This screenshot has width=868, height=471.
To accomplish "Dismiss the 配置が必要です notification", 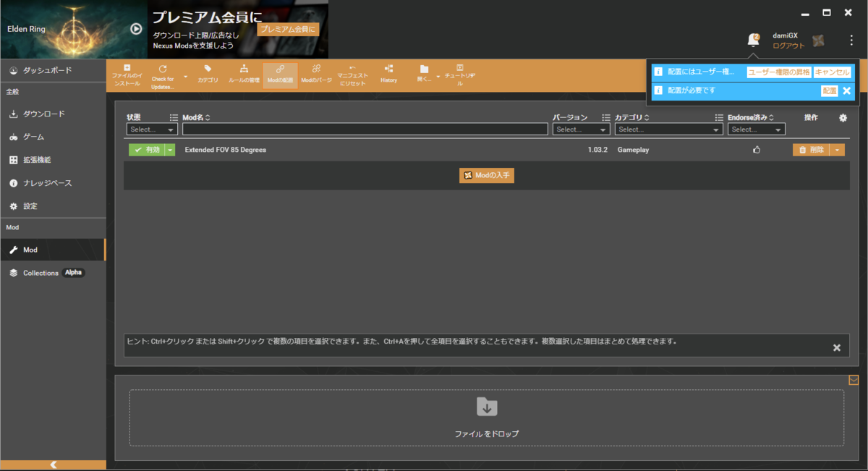I will coord(847,91).
